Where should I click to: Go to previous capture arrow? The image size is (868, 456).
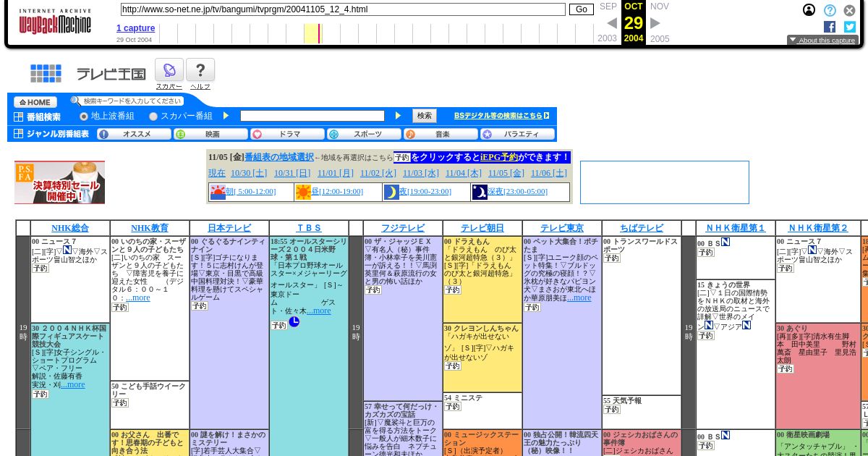point(612,23)
